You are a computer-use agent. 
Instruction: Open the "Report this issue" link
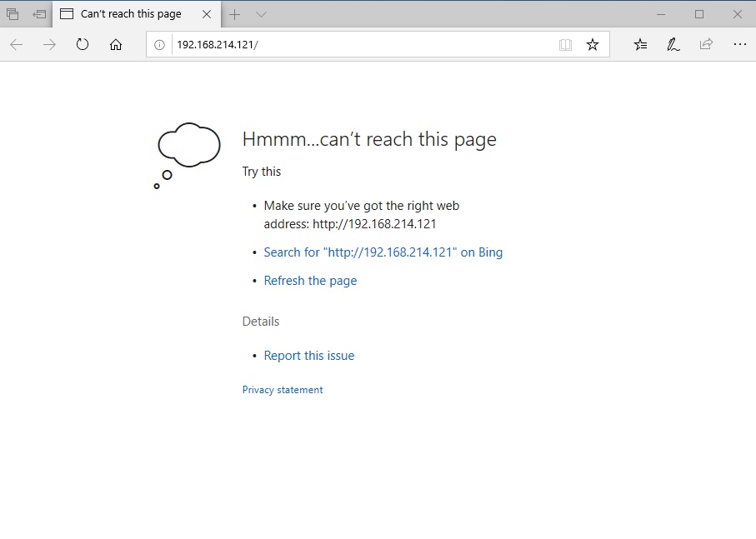[308, 356]
